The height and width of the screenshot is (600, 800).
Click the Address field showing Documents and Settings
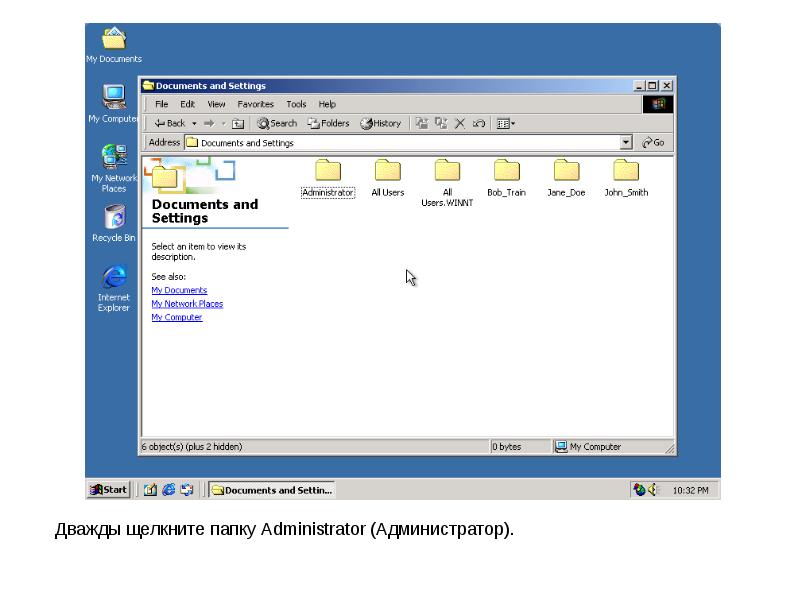(x=400, y=143)
